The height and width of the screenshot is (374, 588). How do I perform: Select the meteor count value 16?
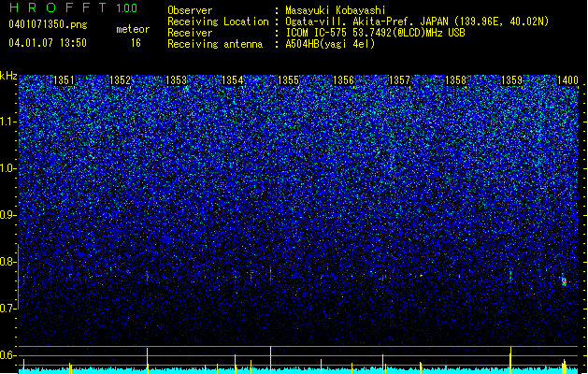(136, 43)
